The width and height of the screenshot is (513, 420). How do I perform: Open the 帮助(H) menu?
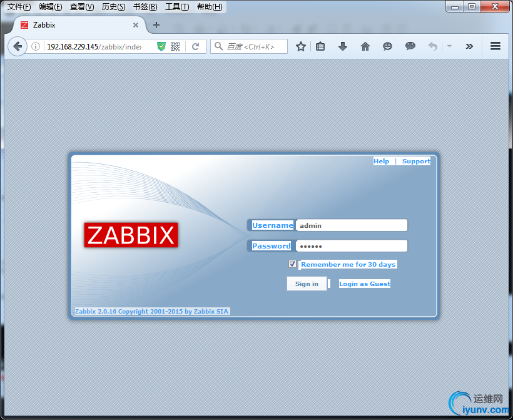[210, 7]
